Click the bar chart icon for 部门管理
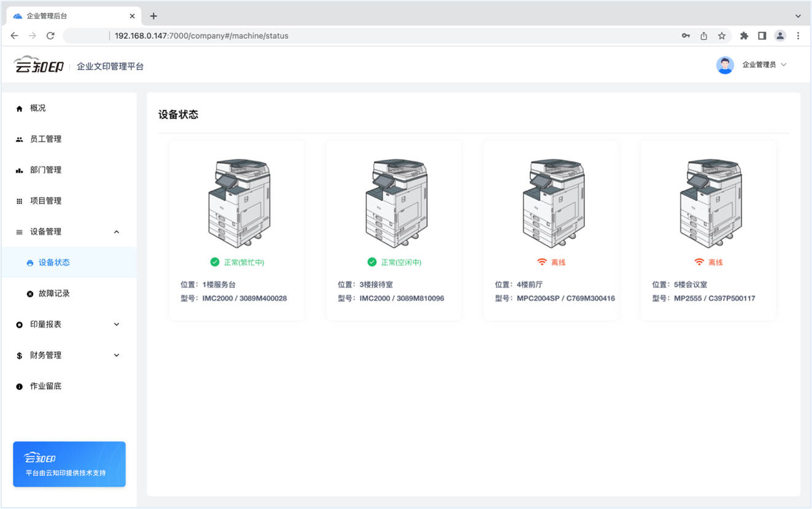The height and width of the screenshot is (509, 812). tap(19, 170)
